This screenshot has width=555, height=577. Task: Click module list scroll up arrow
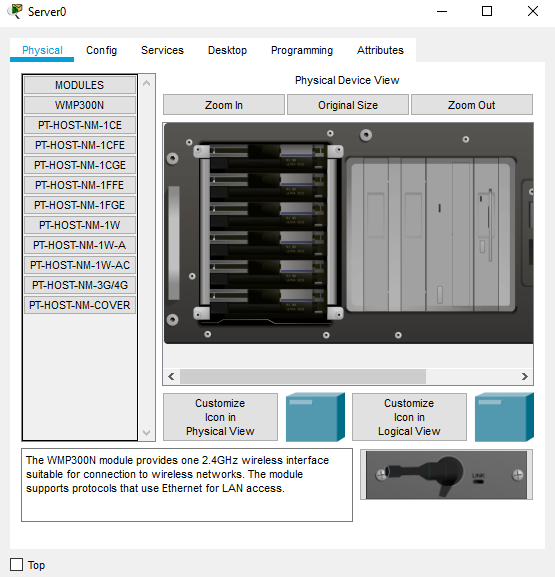coord(146,84)
